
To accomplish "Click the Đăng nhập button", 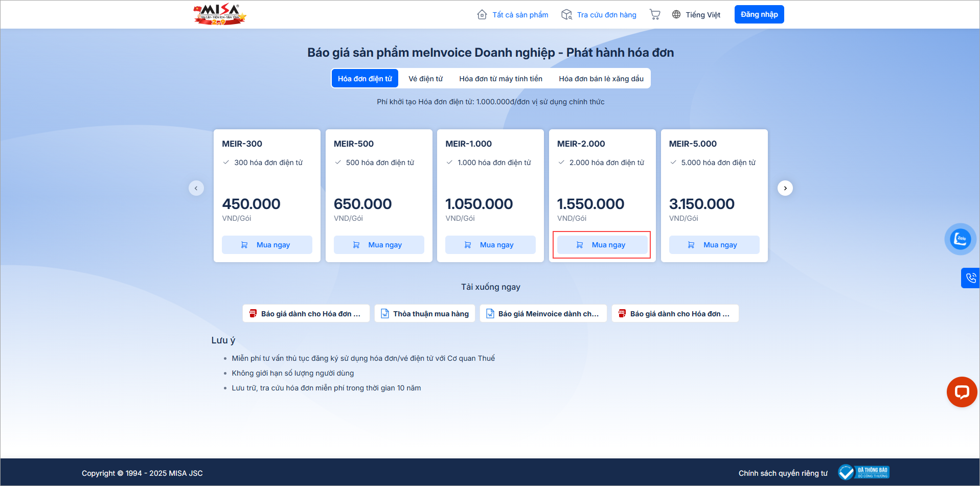I will (759, 14).
